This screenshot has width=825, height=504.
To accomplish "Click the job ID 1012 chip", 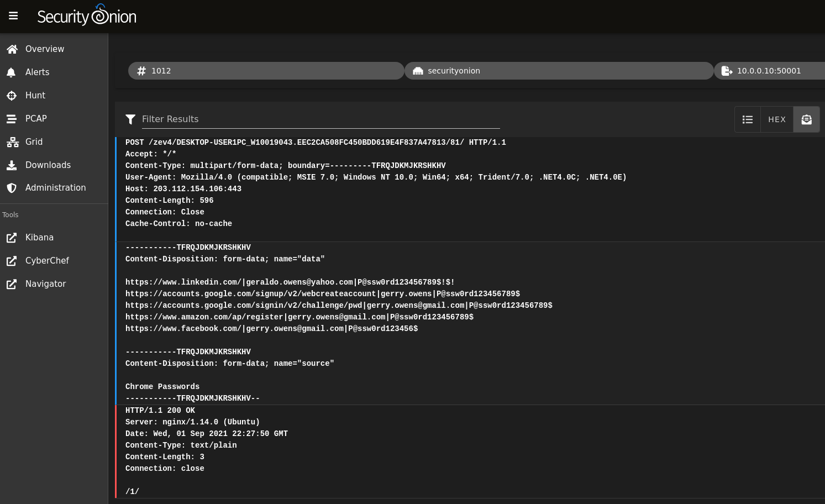I will pos(266,71).
